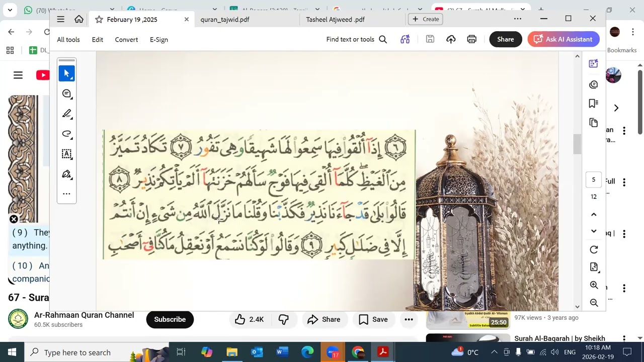
Task: Open the E-Sign menu
Action: click(159, 39)
